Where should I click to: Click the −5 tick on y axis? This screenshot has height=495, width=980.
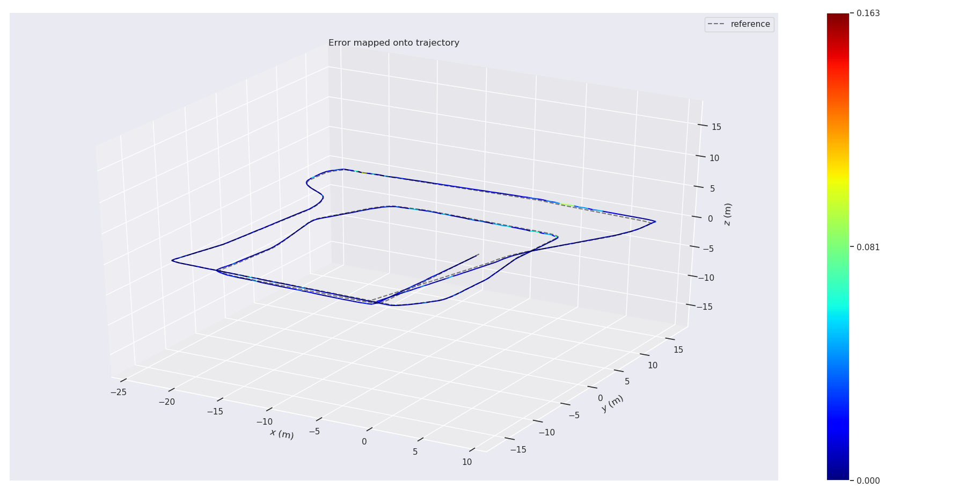tap(574, 416)
